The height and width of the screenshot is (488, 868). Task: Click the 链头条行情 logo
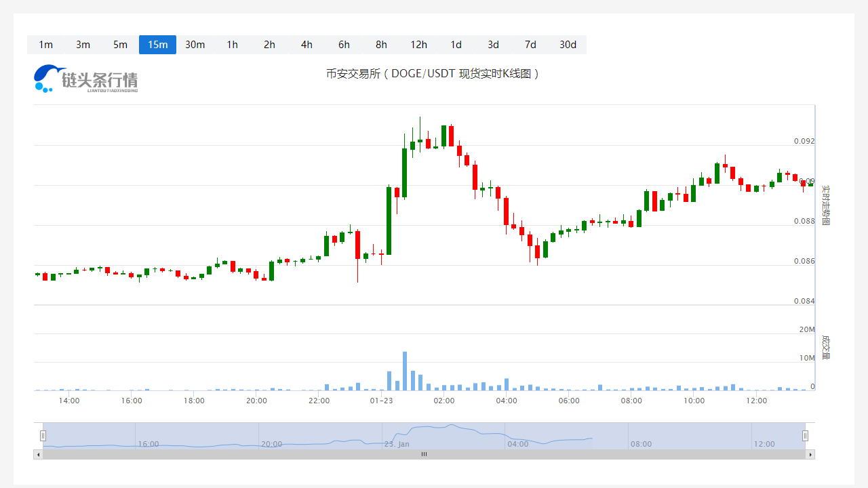pos(85,79)
